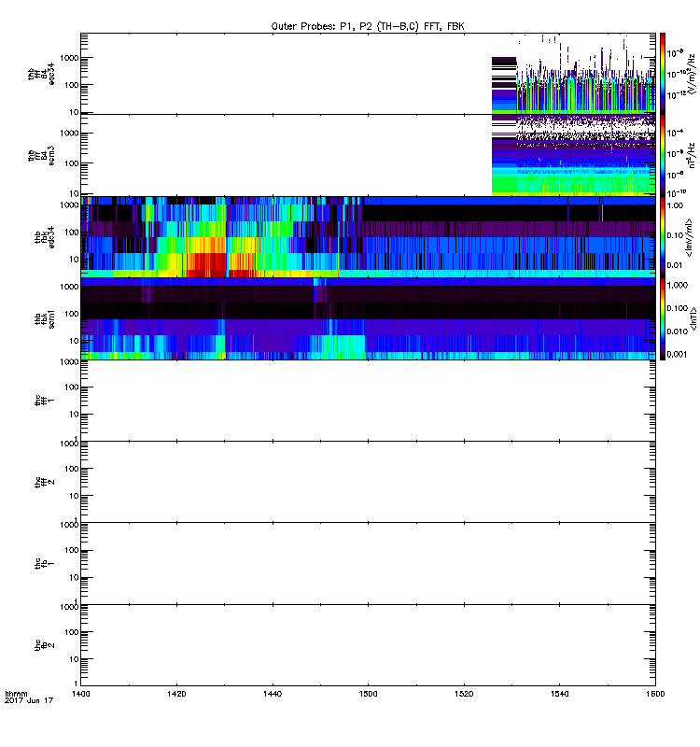Click the 100 y-tick of thc fb 2 panel

pyautogui.click(x=72, y=632)
